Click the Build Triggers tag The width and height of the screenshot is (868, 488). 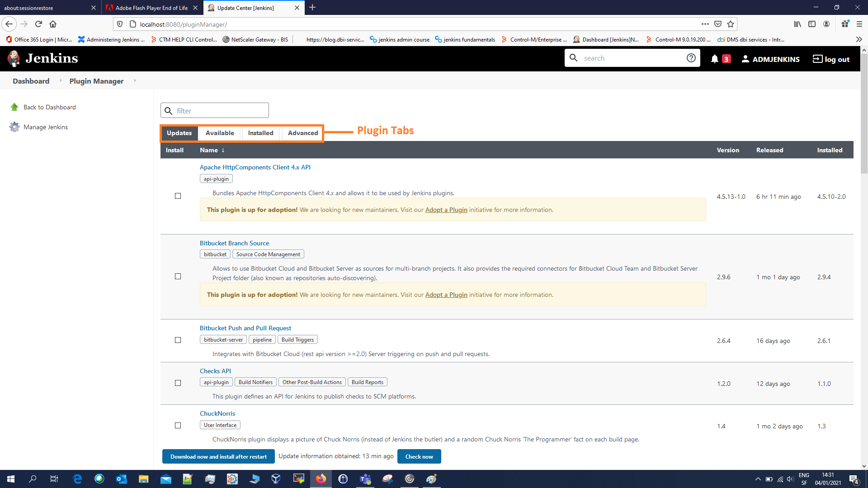(x=297, y=340)
